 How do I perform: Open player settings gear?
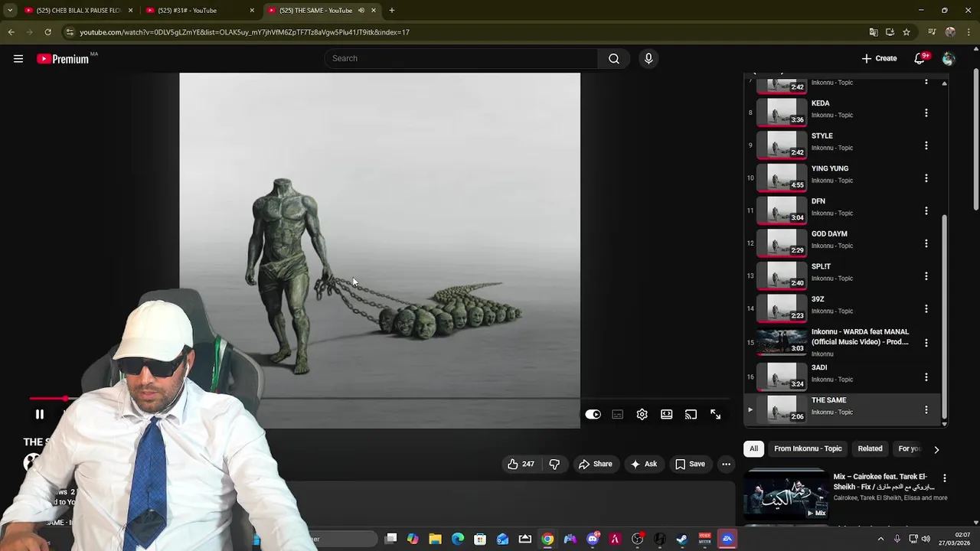(x=642, y=414)
